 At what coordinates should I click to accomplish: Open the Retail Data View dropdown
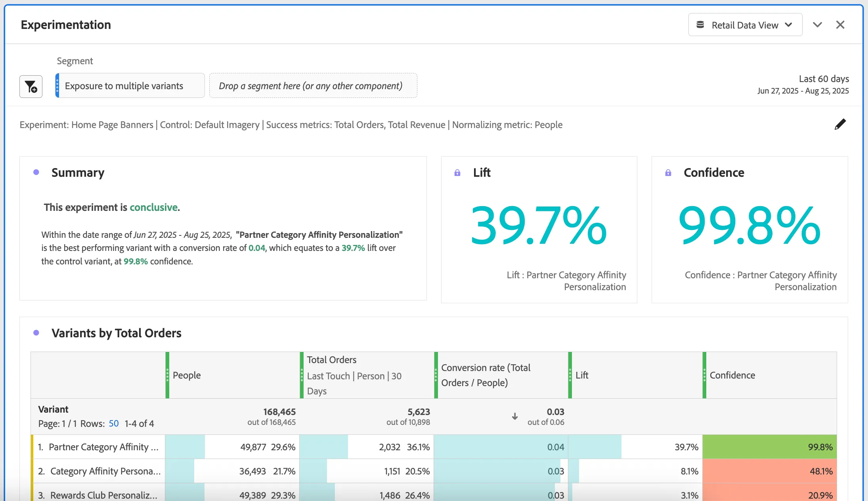[745, 25]
